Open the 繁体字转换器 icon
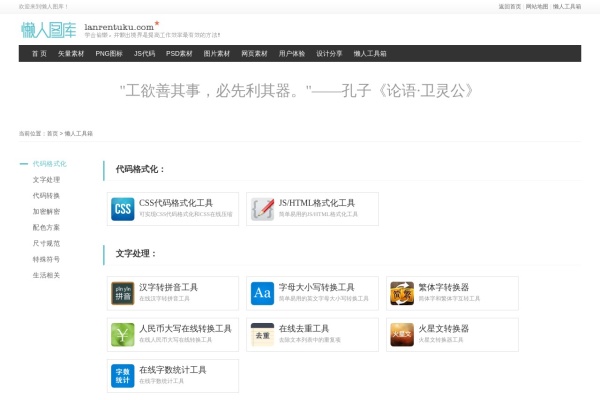The width and height of the screenshot is (600, 400). click(402, 293)
